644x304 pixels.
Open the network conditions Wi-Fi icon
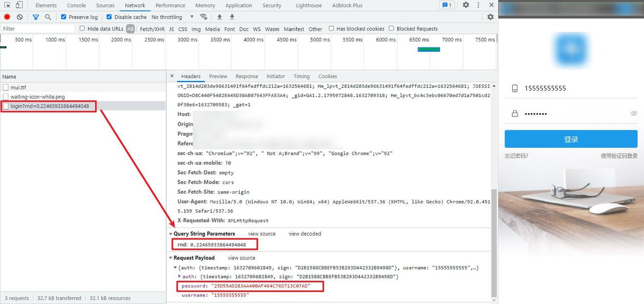pos(203,17)
